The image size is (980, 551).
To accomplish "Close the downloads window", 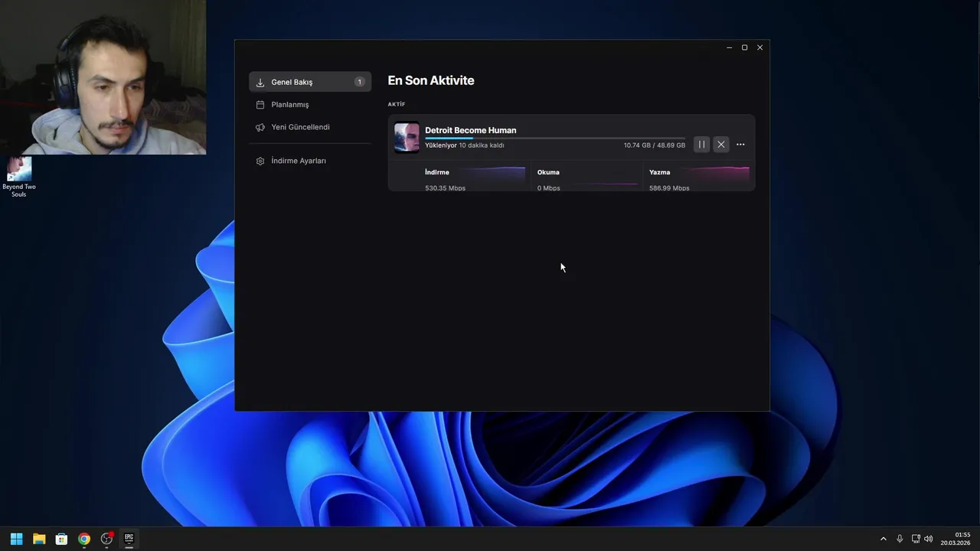I will (x=759, y=47).
